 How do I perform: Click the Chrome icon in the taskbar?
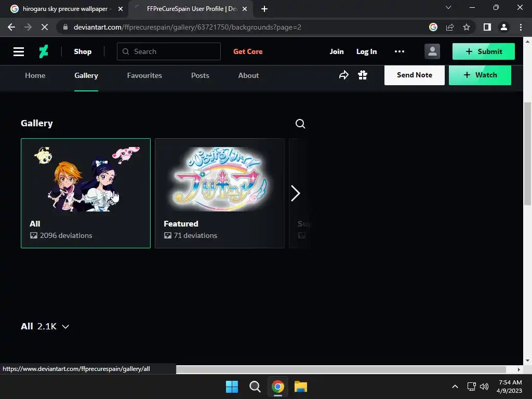pos(277,387)
